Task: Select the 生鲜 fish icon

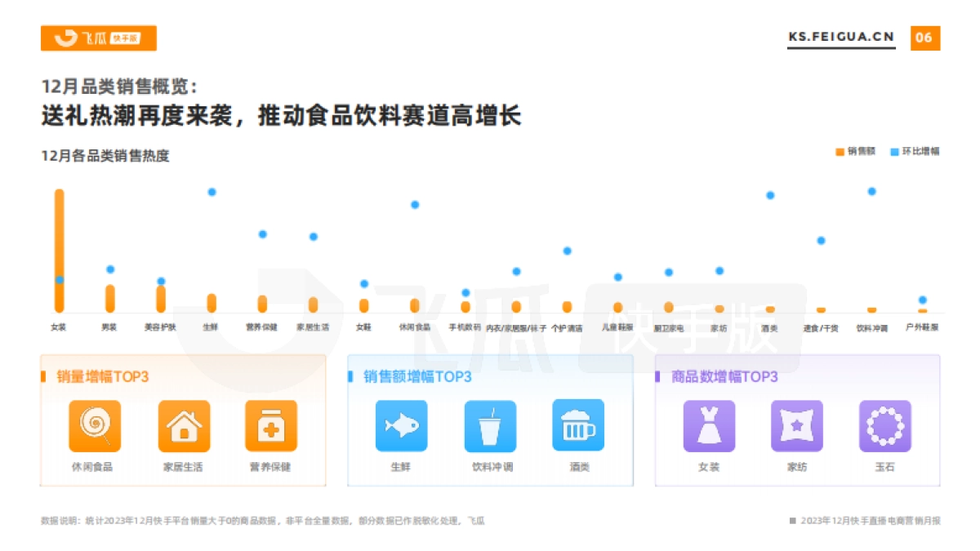Action: [x=401, y=424]
